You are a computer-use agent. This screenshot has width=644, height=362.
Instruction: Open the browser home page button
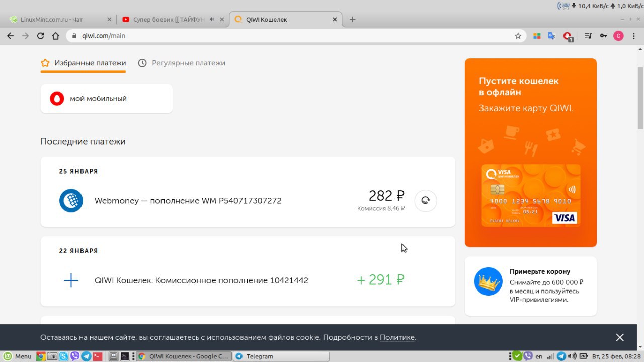click(x=56, y=36)
